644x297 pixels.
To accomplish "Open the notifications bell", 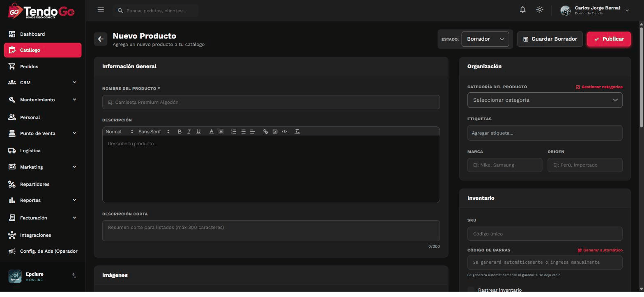I will pos(522,10).
